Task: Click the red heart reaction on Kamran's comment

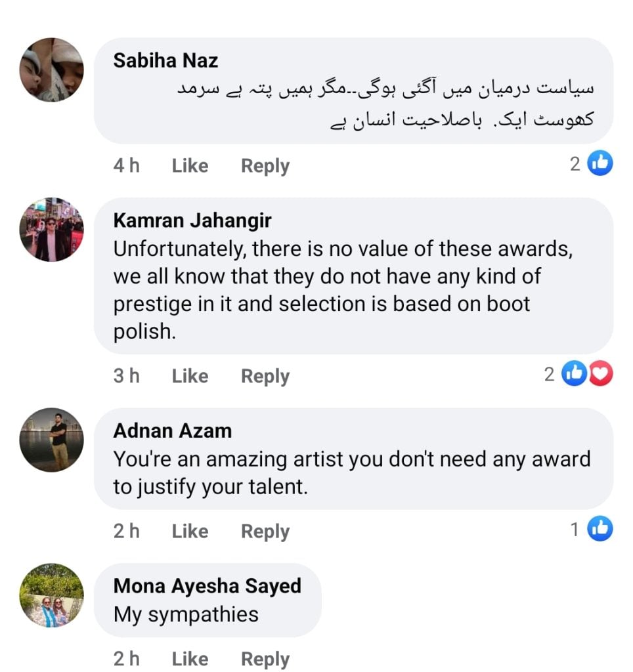Action: pyautogui.click(x=600, y=374)
